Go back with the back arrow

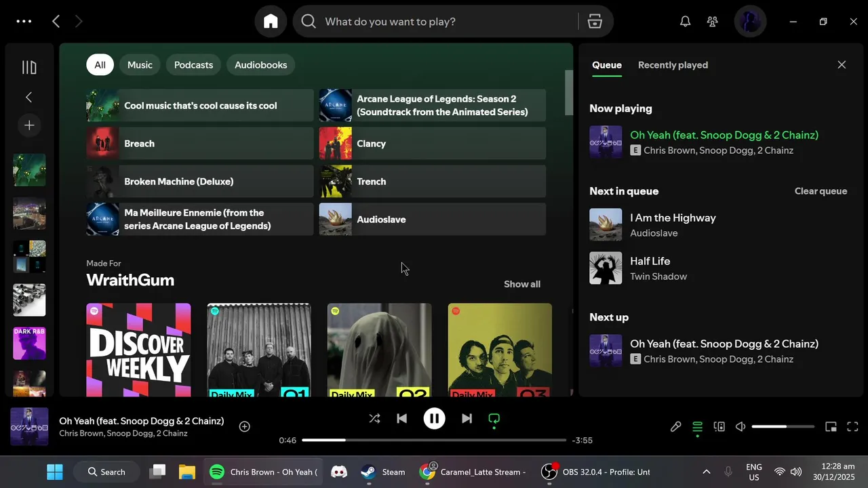click(56, 22)
